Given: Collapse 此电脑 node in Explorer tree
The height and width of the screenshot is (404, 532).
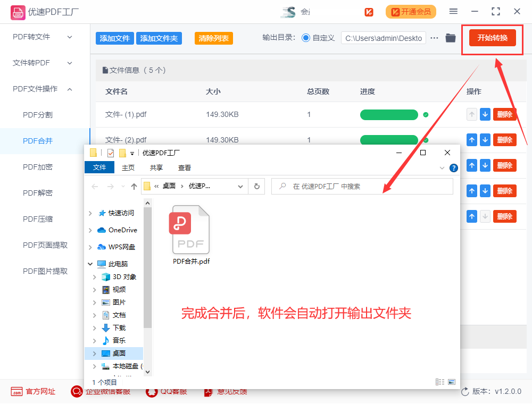Looking at the screenshot, I should coord(90,264).
